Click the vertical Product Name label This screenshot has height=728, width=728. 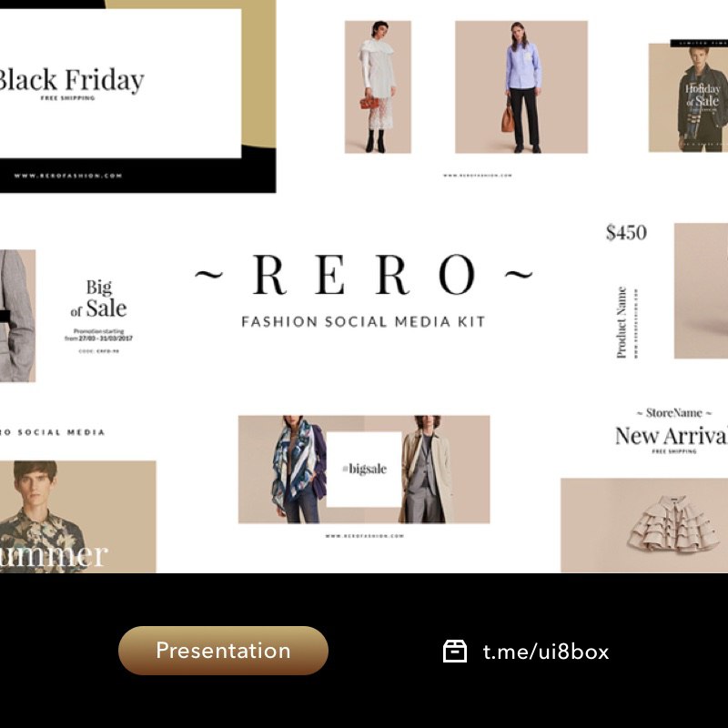[622, 323]
